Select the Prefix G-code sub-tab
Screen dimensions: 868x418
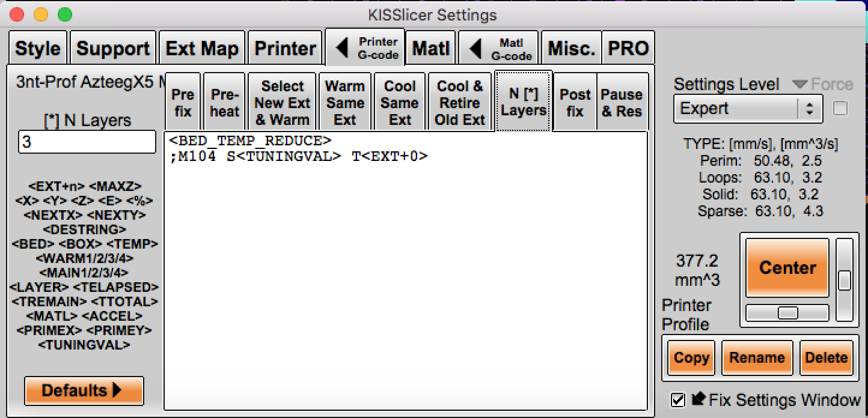[x=183, y=102]
